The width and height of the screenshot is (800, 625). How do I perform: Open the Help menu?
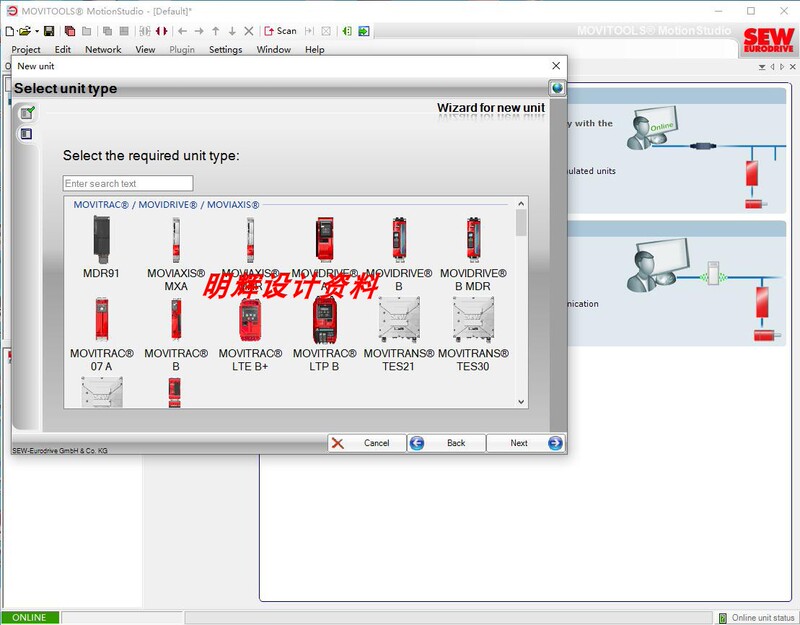pyautogui.click(x=315, y=49)
